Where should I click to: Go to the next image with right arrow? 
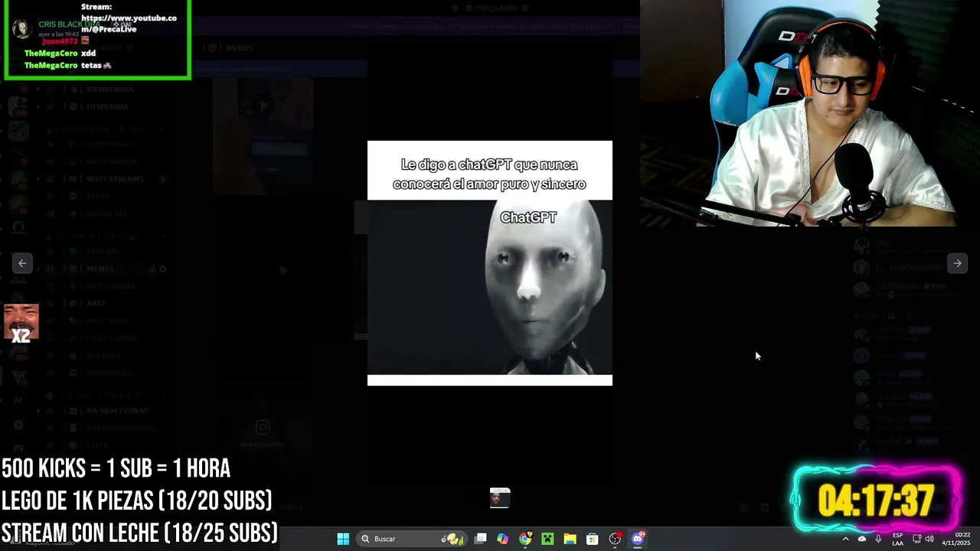point(957,263)
